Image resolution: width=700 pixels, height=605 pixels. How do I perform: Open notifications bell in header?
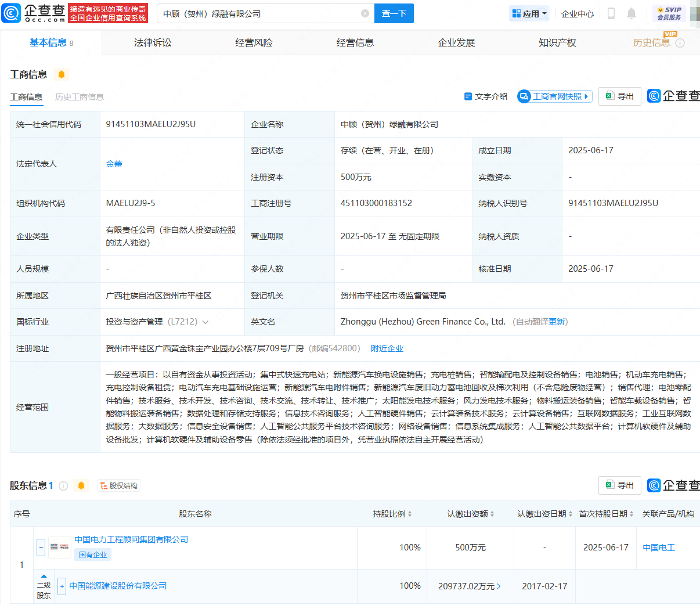point(632,13)
